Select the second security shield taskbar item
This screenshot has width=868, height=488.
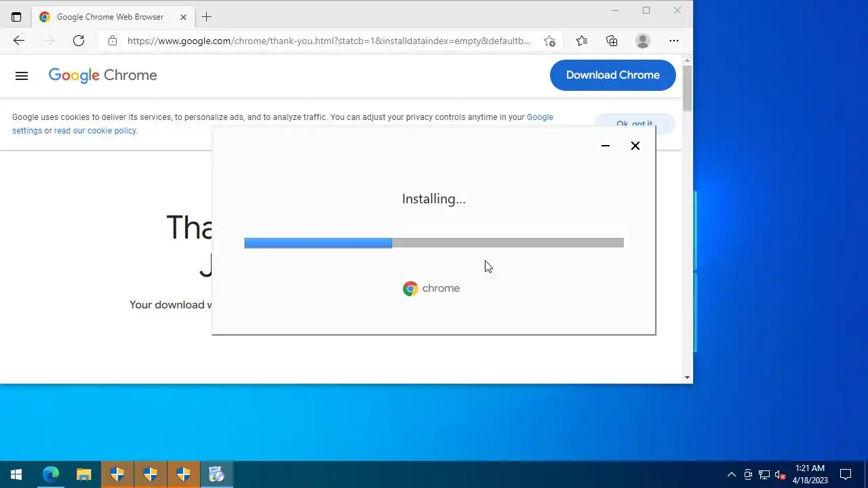pos(151,474)
